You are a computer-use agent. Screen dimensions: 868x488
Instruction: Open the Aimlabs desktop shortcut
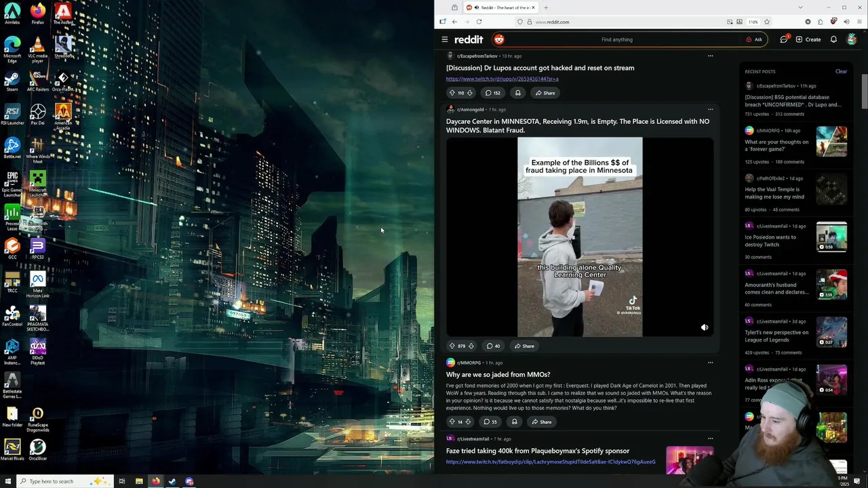(x=12, y=14)
